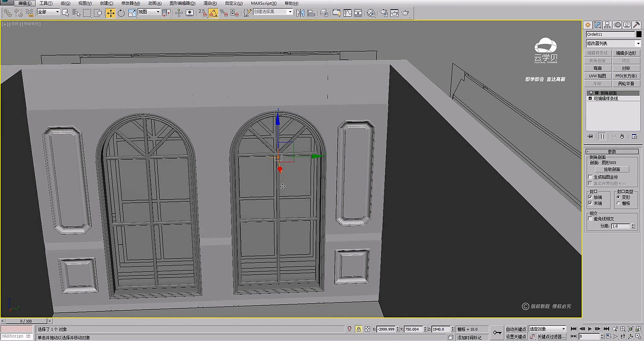The width and height of the screenshot is (644, 341).
Task: Open the Material Editor icon
Action: [x=371, y=12]
